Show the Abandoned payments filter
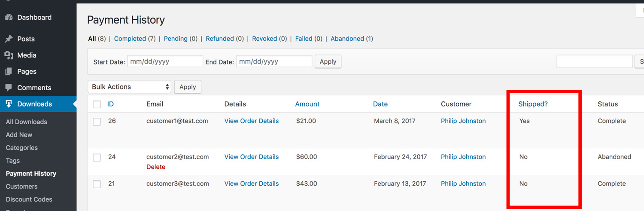644x211 pixels. pos(347,39)
